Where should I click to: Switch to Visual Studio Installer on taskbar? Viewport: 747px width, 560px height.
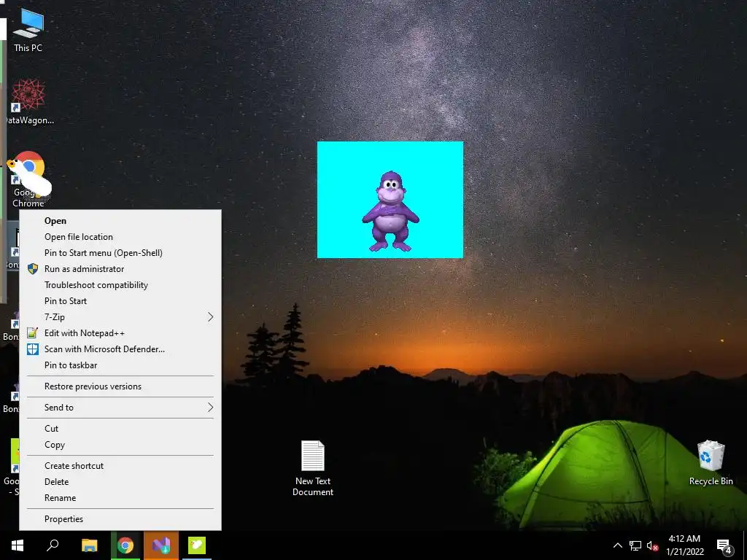tap(161, 545)
